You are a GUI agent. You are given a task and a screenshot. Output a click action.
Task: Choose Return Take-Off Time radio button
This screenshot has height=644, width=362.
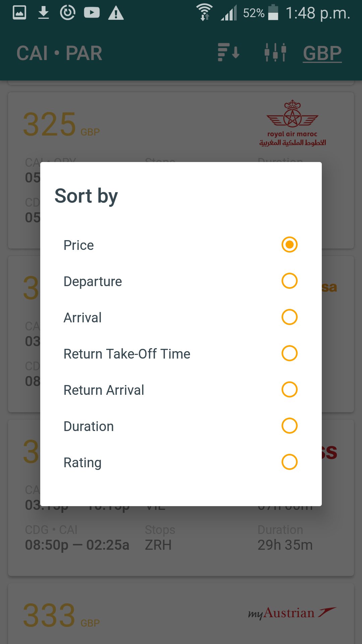[x=289, y=353]
